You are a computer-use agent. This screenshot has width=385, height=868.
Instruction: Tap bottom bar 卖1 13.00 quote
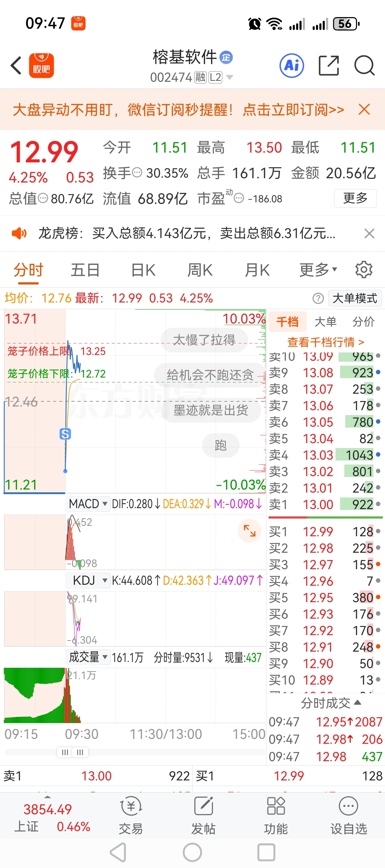(97, 776)
